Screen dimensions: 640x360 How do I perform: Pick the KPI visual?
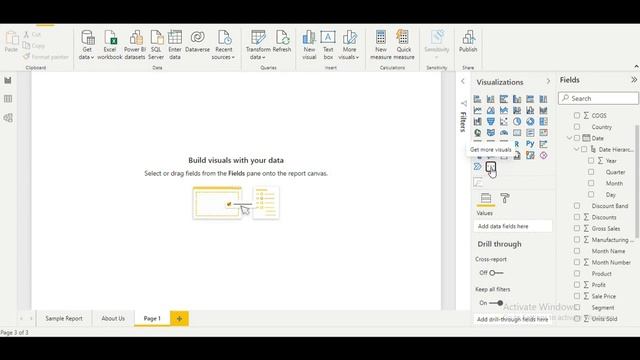tap(543, 133)
